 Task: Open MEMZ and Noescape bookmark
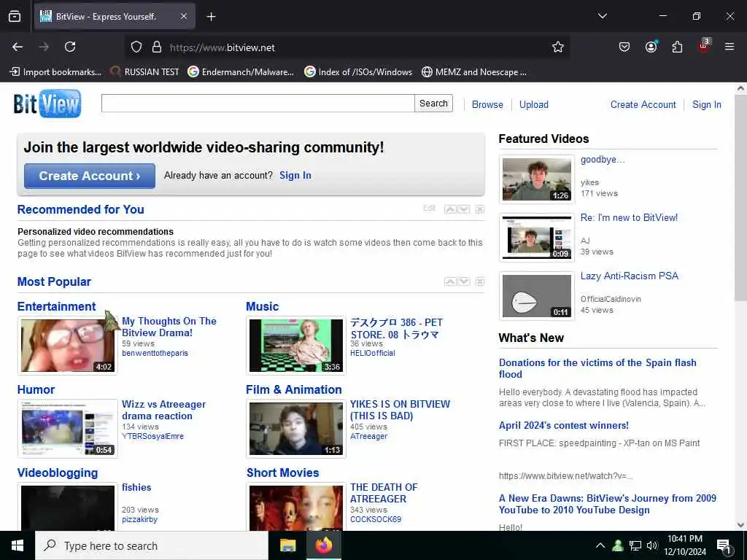[x=474, y=72]
